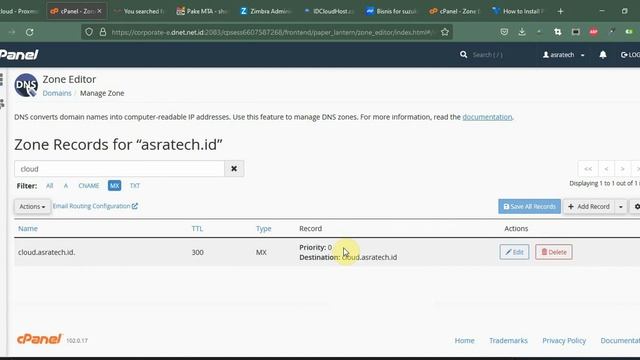Open the Trademarks footer link
The image size is (640, 360).
(508, 340)
